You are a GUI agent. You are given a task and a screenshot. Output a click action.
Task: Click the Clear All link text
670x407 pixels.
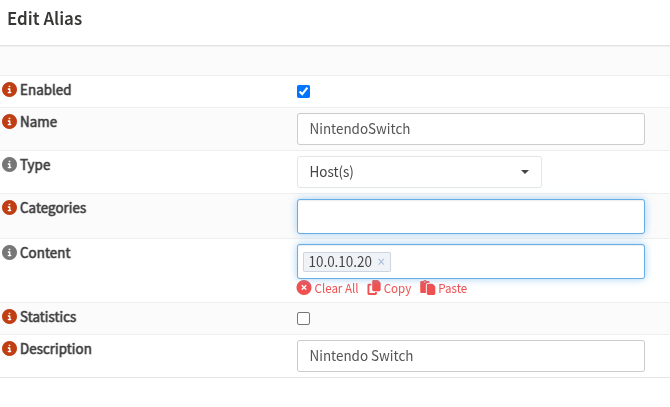coord(336,289)
